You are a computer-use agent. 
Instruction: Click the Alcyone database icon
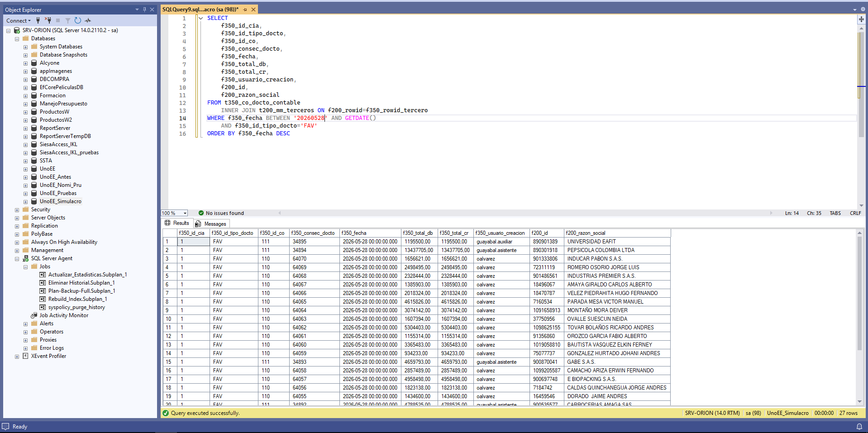[34, 63]
